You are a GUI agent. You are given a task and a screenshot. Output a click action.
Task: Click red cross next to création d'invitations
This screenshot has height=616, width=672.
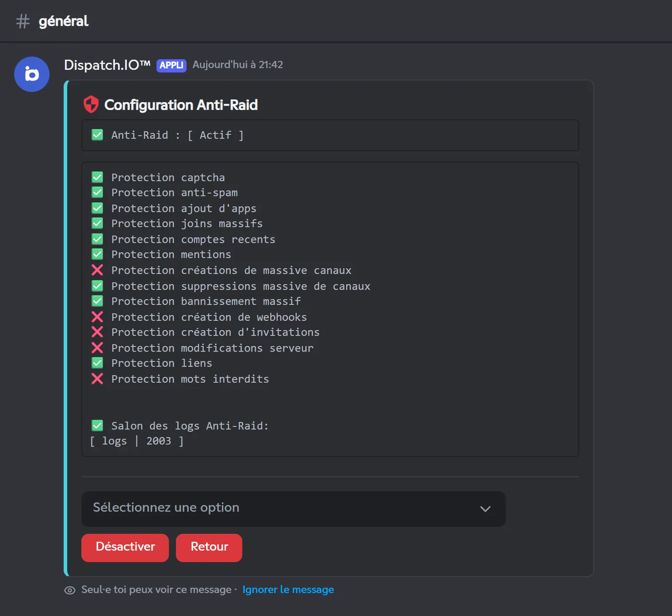pos(97,332)
